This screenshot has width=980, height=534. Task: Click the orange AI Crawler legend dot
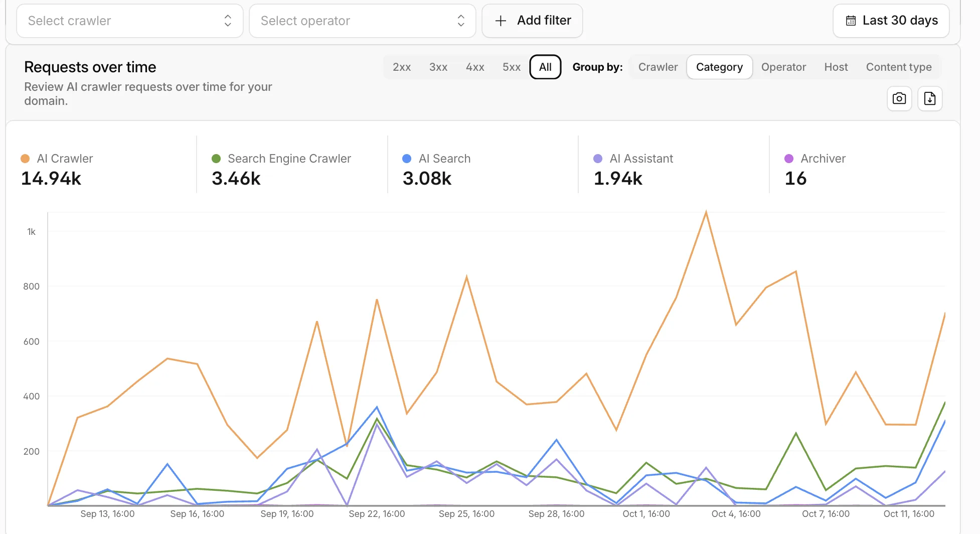pos(25,159)
